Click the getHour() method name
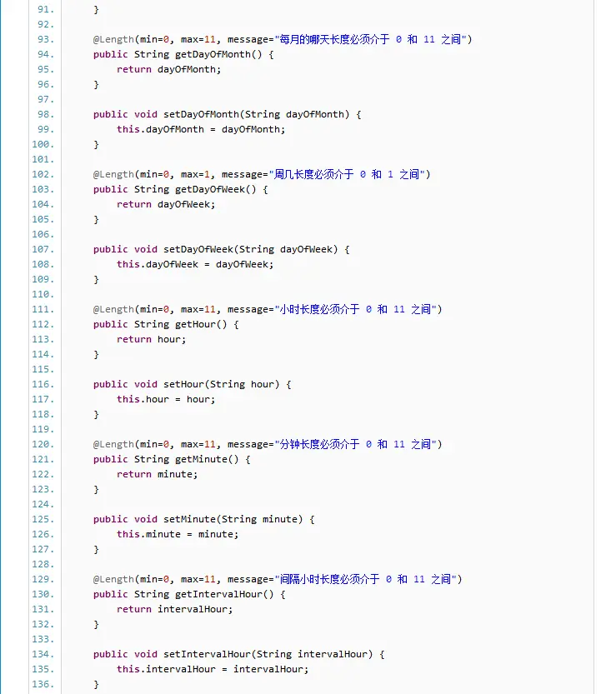 tap(201, 324)
